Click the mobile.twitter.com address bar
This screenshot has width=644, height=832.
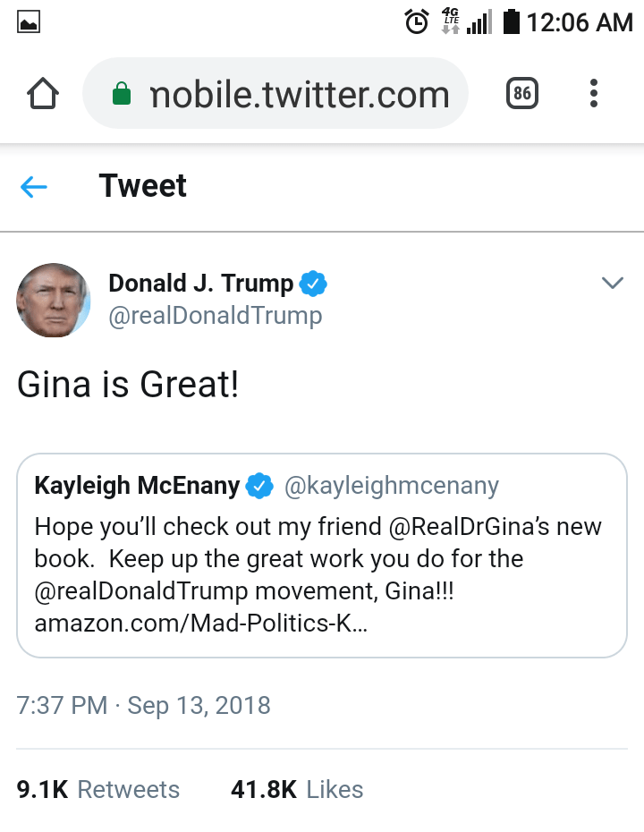(x=299, y=94)
